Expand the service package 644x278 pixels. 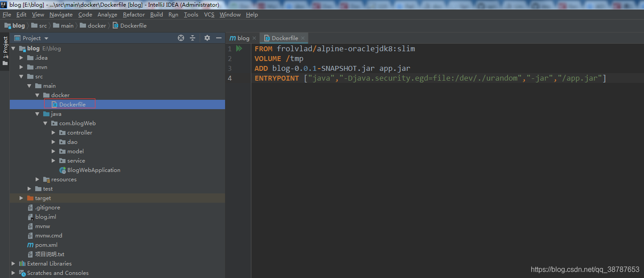[53, 161]
